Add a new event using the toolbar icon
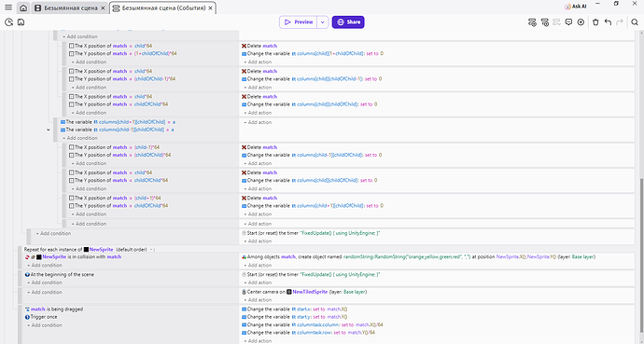Image resolution: width=644 pixels, height=344 pixels. (532, 22)
